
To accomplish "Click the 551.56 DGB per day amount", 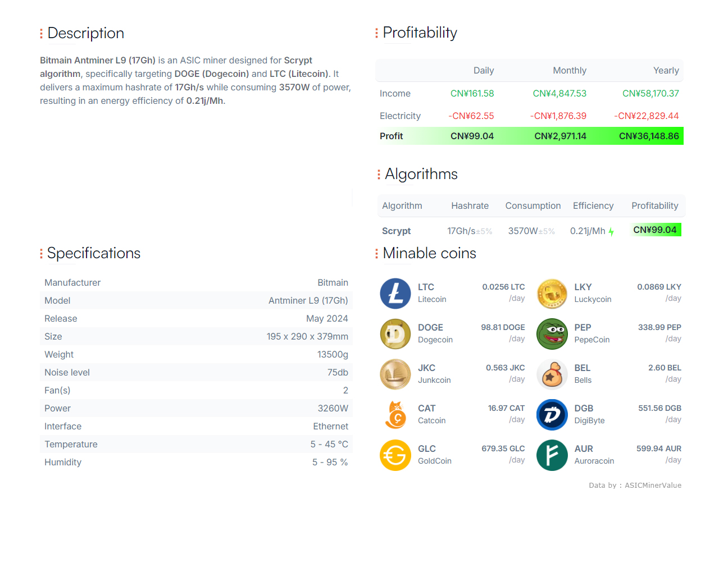I will tap(659, 408).
